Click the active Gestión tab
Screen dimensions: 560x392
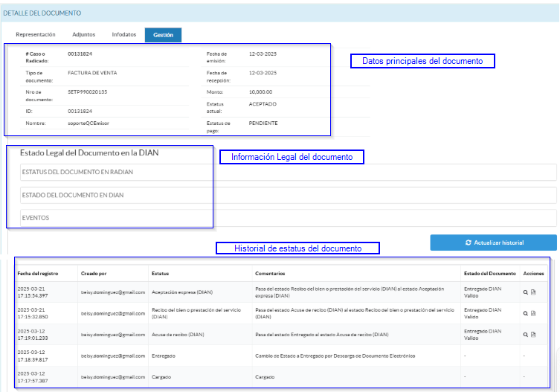point(163,34)
